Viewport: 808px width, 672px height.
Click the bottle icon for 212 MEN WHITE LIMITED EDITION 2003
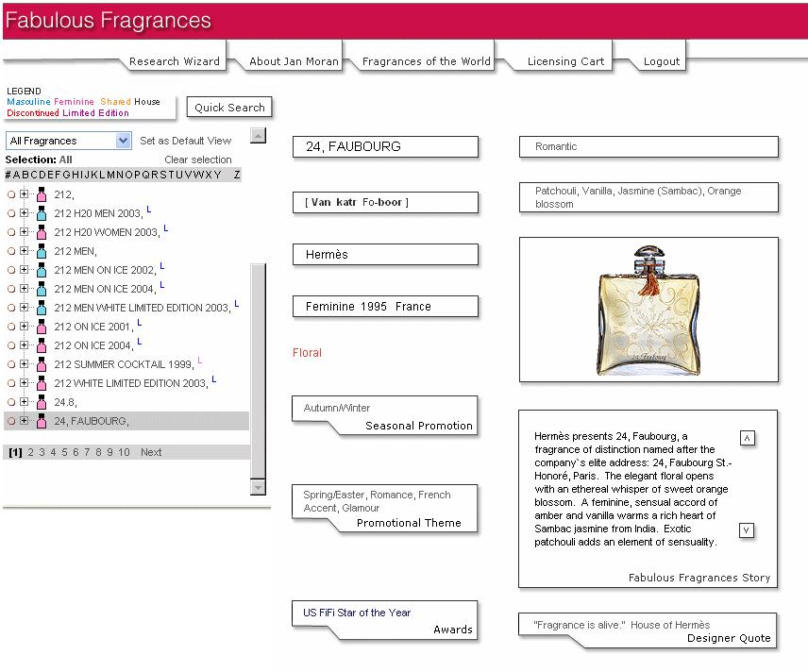[x=42, y=308]
